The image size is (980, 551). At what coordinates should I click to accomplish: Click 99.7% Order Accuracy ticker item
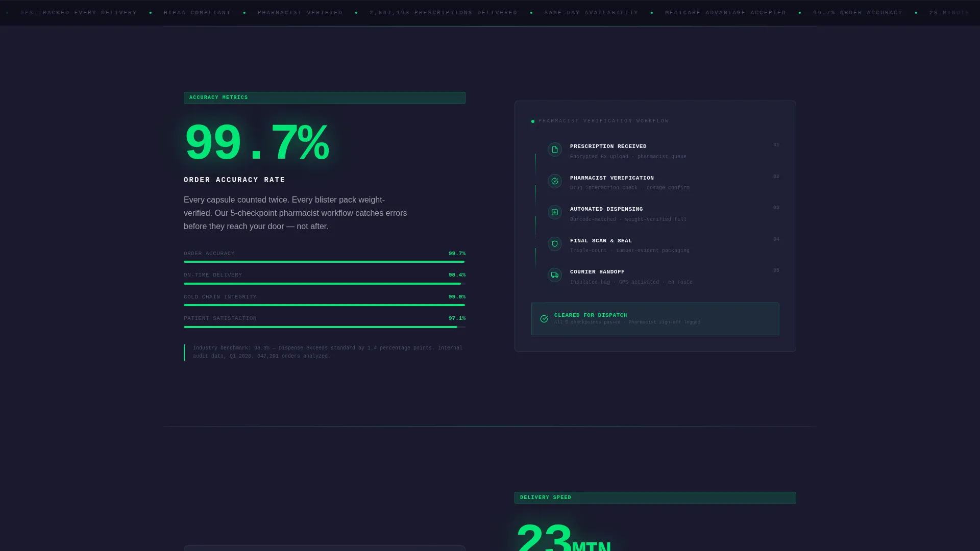coord(857,13)
